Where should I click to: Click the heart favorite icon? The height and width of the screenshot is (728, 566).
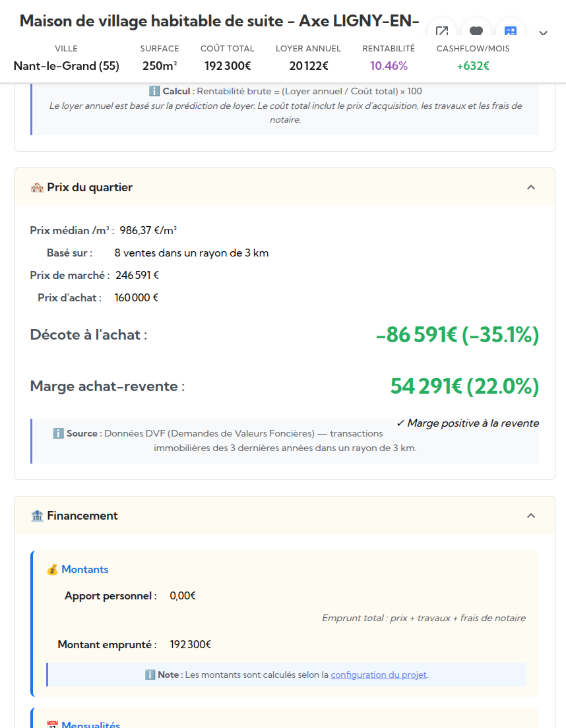tap(476, 31)
